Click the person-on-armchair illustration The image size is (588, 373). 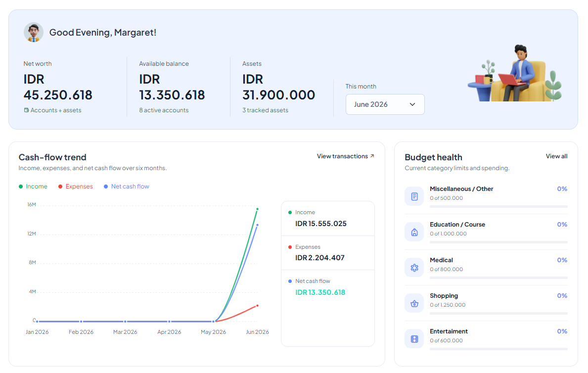(x=515, y=74)
